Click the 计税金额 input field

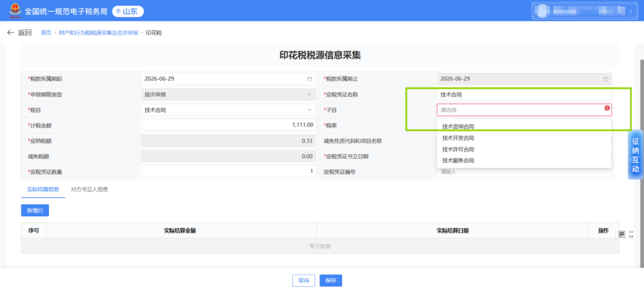(229, 125)
